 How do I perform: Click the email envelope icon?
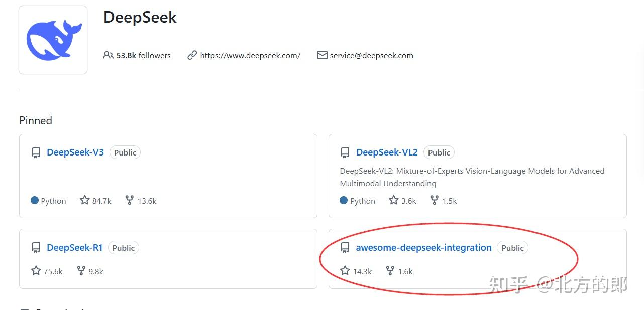click(x=322, y=55)
